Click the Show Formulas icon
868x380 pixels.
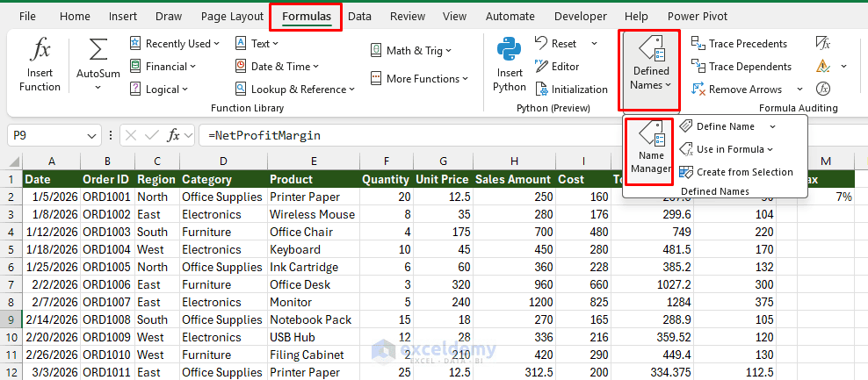(822, 43)
